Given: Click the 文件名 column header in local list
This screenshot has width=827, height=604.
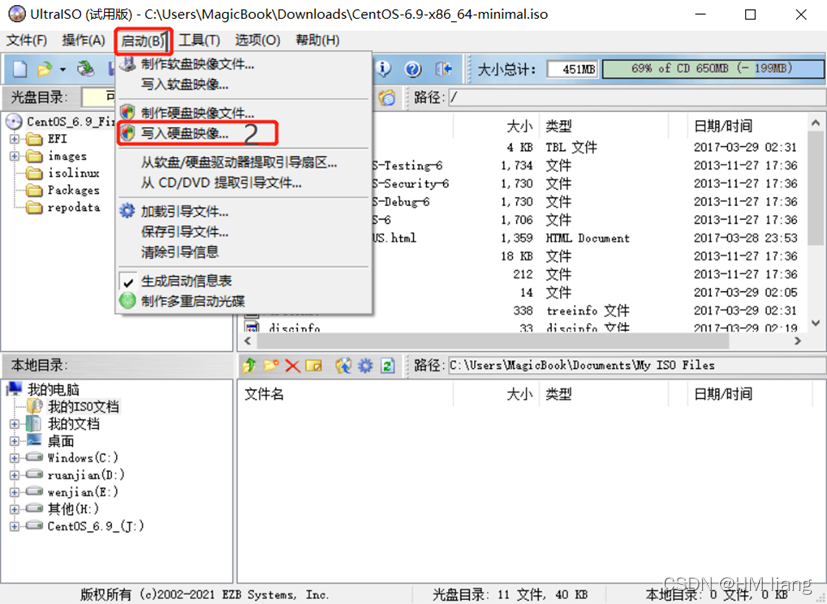Looking at the screenshot, I should (x=264, y=394).
